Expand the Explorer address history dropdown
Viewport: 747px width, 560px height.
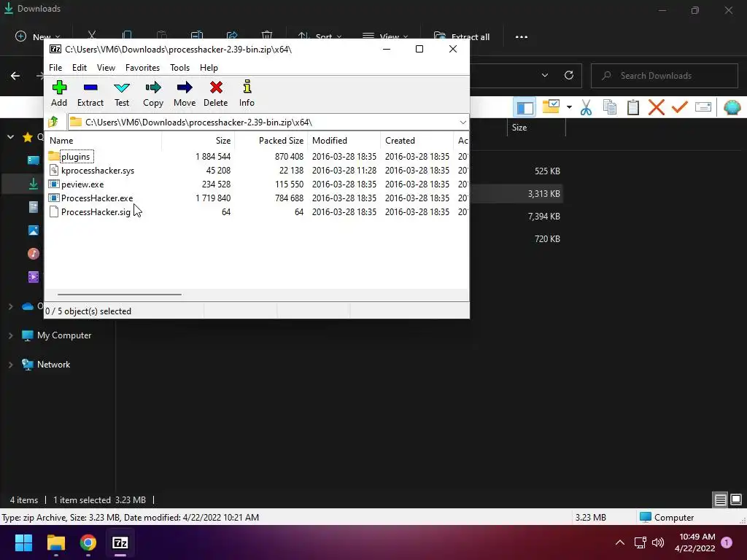(x=544, y=75)
